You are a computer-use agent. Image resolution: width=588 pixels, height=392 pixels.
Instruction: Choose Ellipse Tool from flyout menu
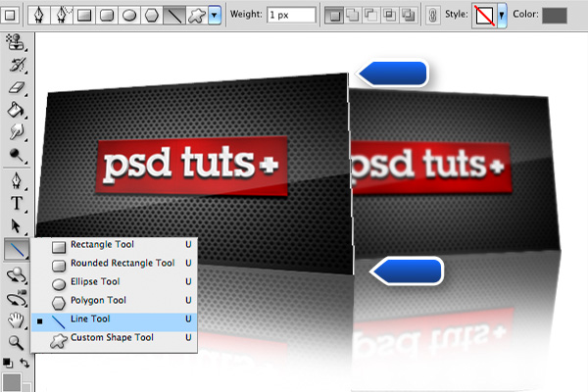coord(114,282)
